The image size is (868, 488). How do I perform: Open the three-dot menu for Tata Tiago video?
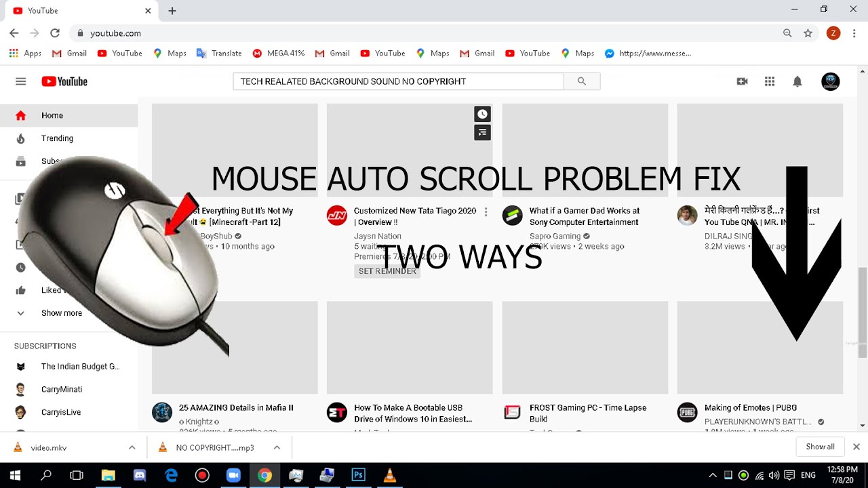[486, 211]
